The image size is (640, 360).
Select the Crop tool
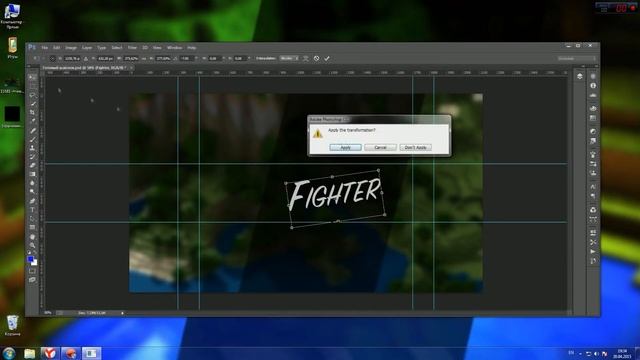tap(32, 112)
